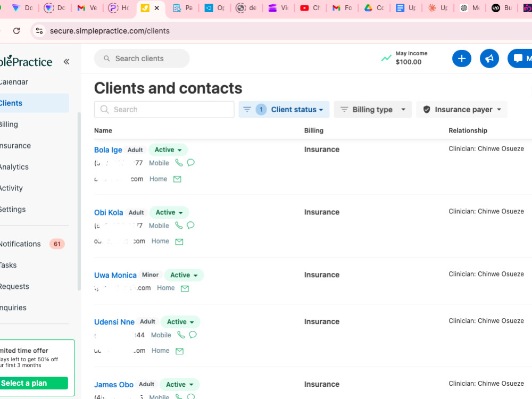Open Tasks in the sidebar
Viewport: 532px width, 399px height.
pos(8,265)
